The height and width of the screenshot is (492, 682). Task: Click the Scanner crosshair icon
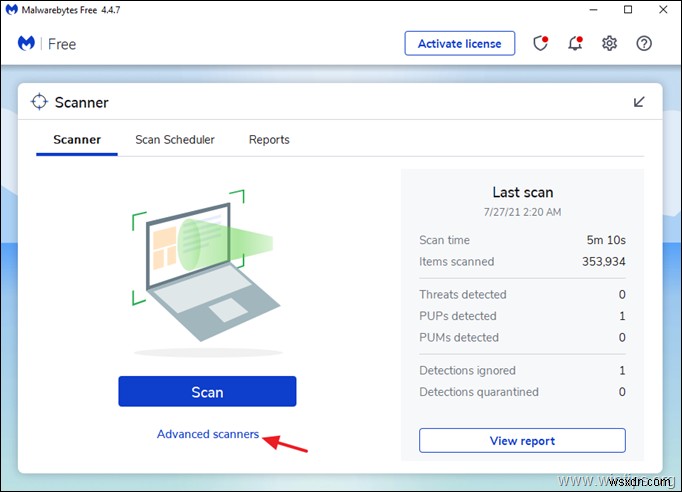(x=39, y=102)
